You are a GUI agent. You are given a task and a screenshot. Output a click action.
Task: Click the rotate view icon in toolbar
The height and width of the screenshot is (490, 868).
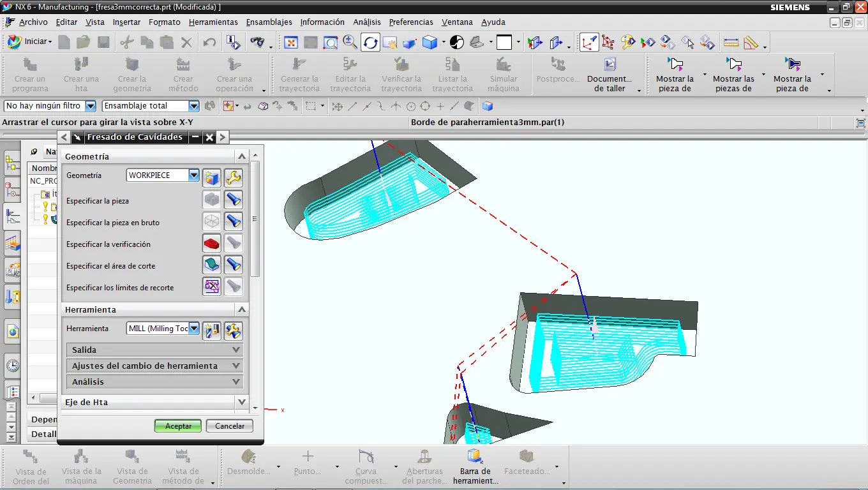(x=370, y=43)
